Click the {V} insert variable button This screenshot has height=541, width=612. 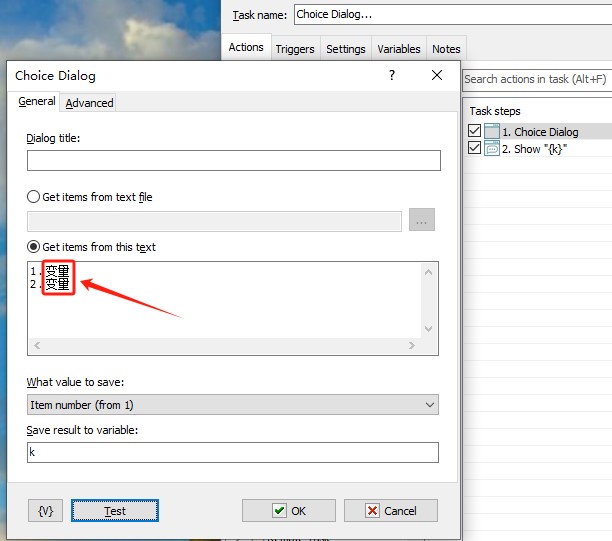tap(46, 511)
